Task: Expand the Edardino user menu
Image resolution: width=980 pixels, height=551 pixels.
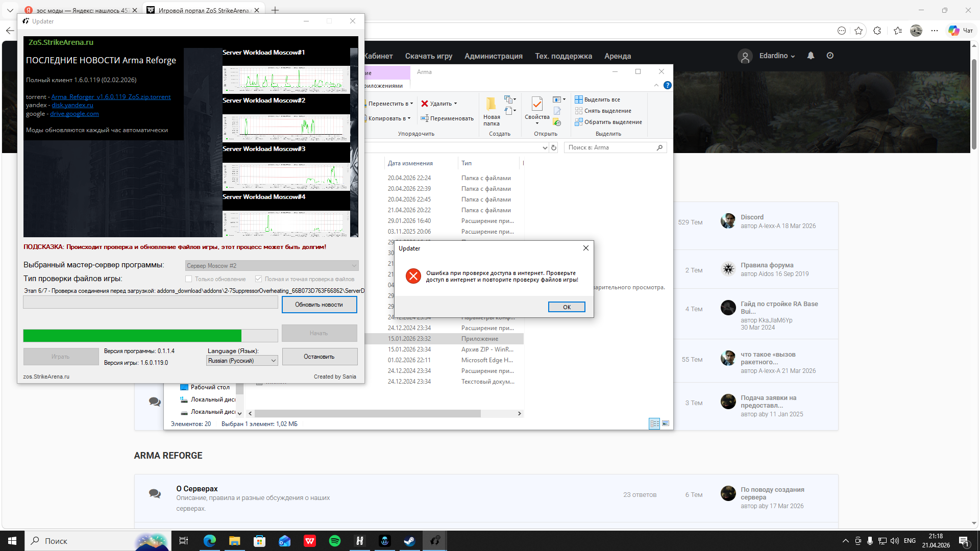Action: 777,56
